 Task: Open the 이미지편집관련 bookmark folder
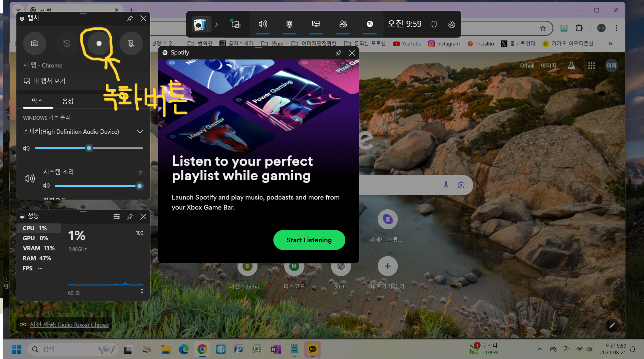coord(314,44)
